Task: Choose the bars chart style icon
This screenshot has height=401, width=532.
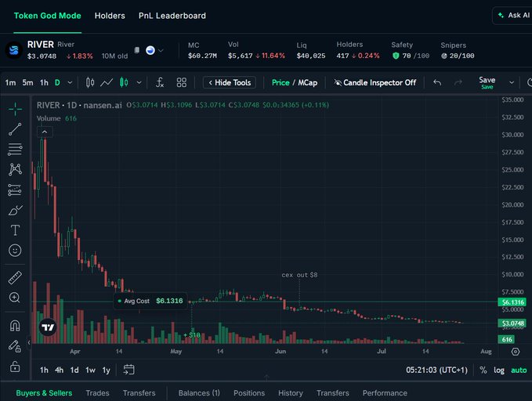Action: pyautogui.click(x=90, y=82)
